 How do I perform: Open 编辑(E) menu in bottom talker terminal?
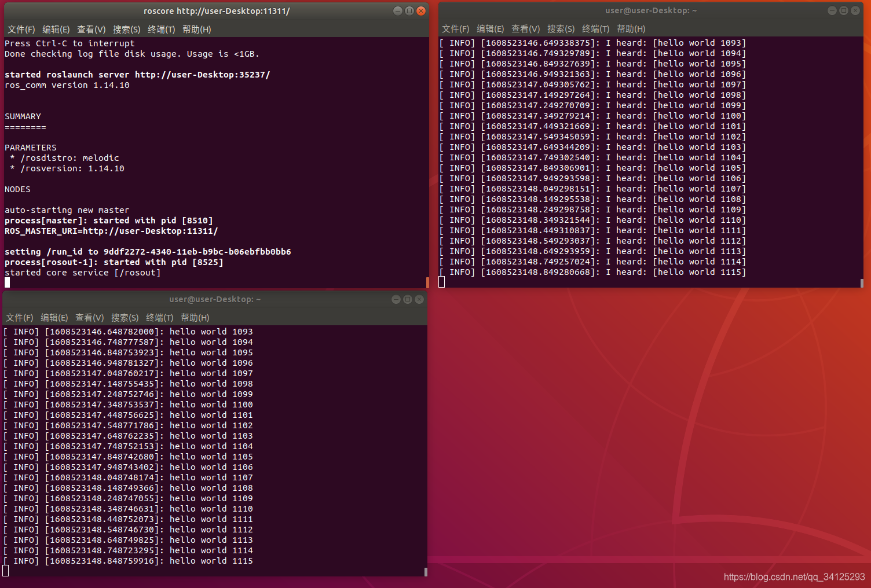54,318
